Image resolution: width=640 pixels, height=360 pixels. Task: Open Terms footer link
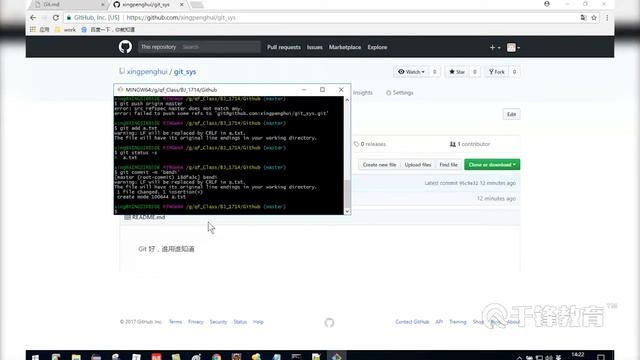point(175,322)
